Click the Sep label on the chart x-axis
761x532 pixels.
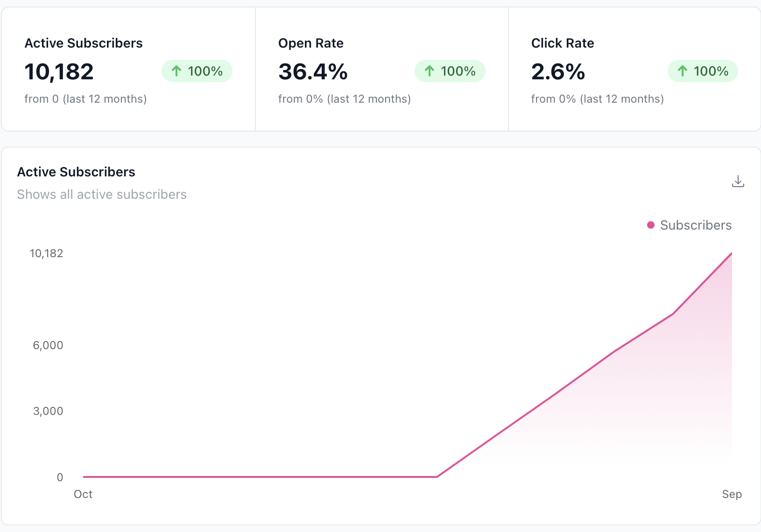pos(732,494)
